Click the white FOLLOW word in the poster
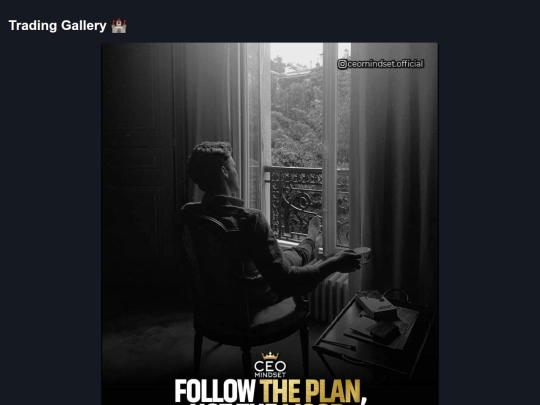This screenshot has width=540, height=405. (x=215, y=391)
